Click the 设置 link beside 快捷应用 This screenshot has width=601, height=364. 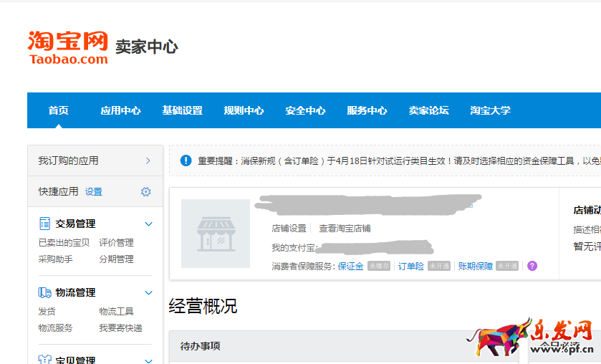pos(94,191)
